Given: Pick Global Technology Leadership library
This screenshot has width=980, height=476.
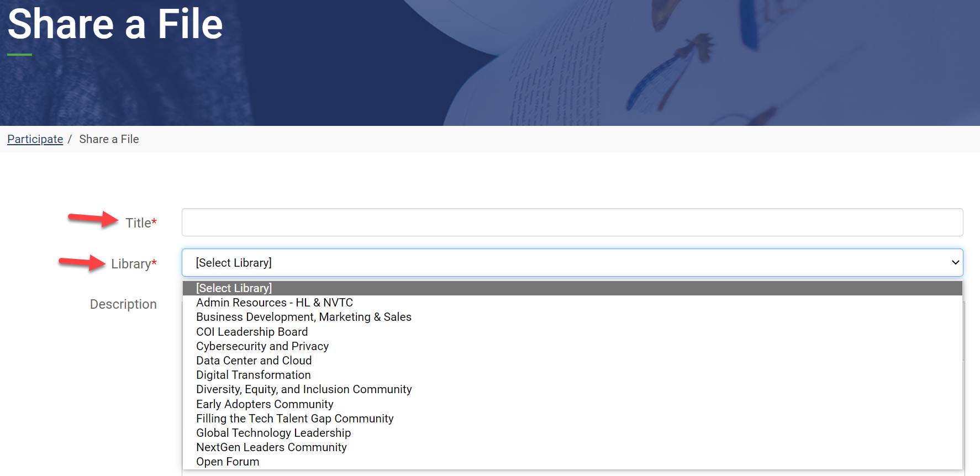Looking at the screenshot, I should coord(572,433).
